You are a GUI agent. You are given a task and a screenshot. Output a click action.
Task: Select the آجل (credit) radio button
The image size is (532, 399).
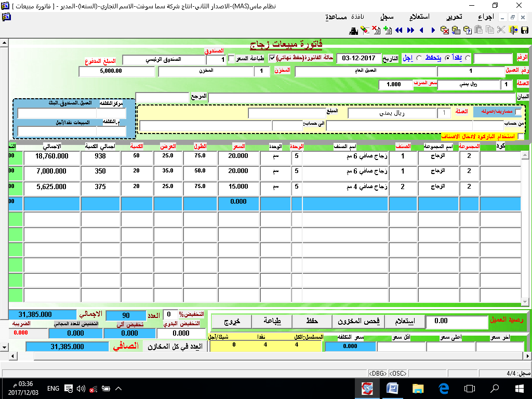(x=419, y=58)
